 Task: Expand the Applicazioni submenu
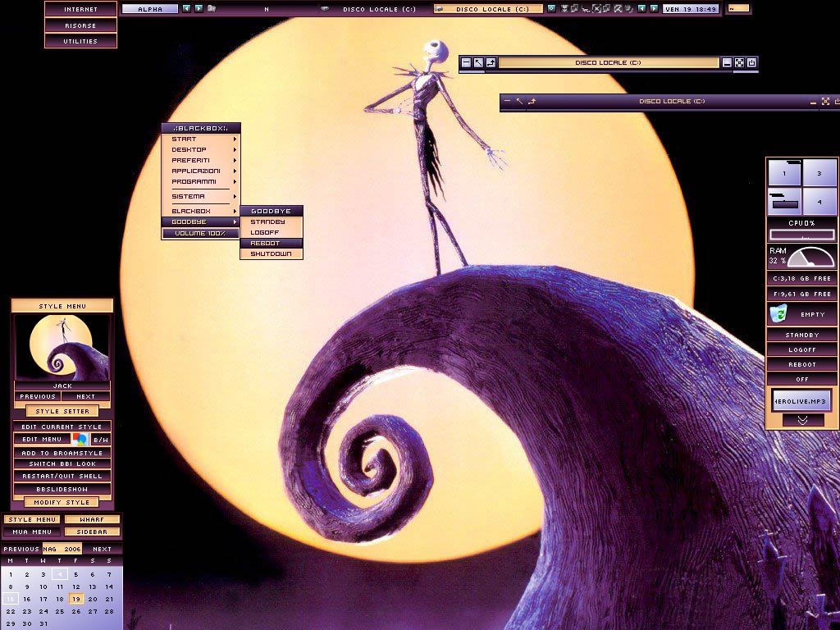click(201, 171)
